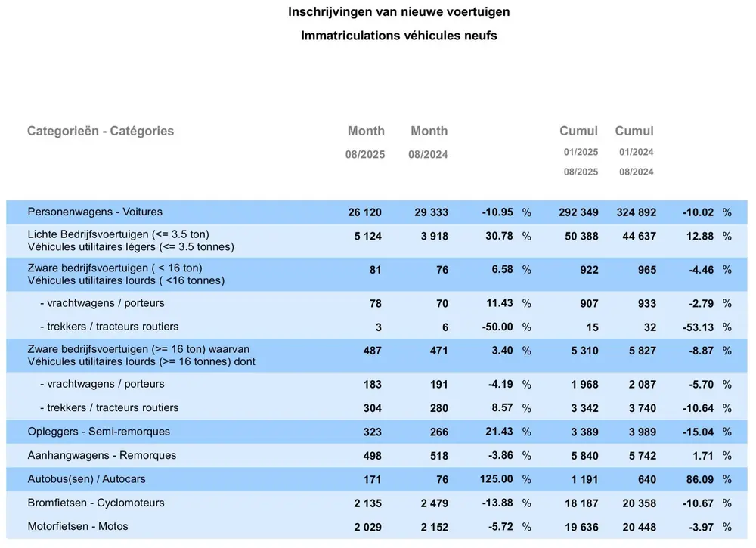Click cumulative value 292 349

point(578,212)
